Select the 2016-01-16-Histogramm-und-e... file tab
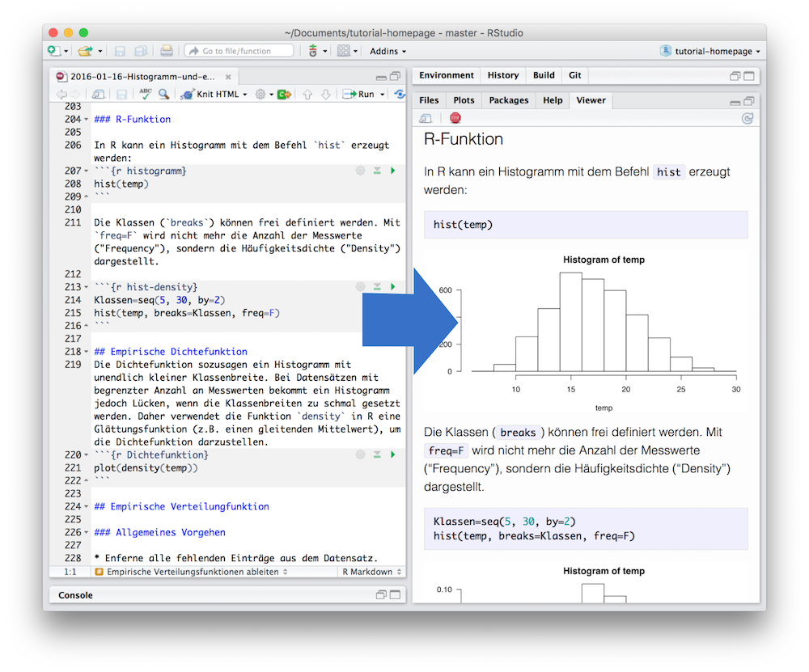 click(x=142, y=76)
